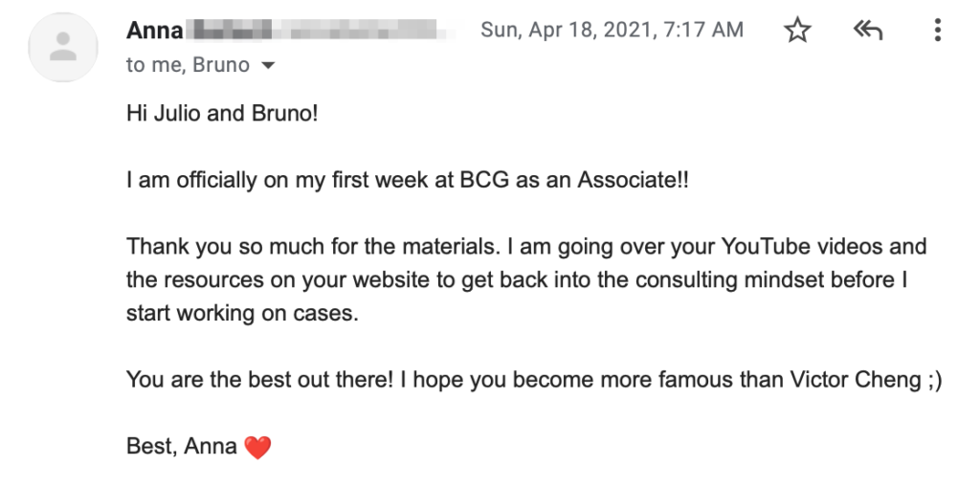Click the 'Best, Anna' signature text
The width and height of the screenshot is (980, 487).
tap(182, 447)
